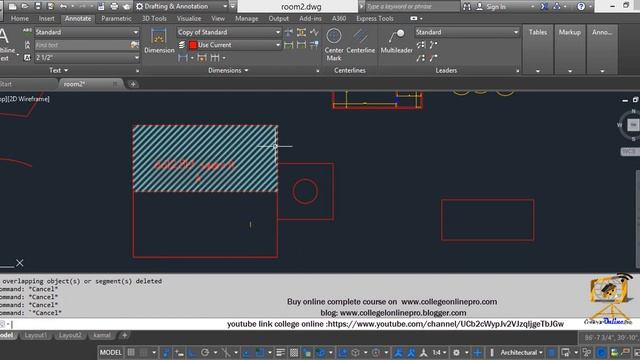Click the Autodesk Exchange X icon
Viewport: 640px width, 360px height.
(544, 6)
